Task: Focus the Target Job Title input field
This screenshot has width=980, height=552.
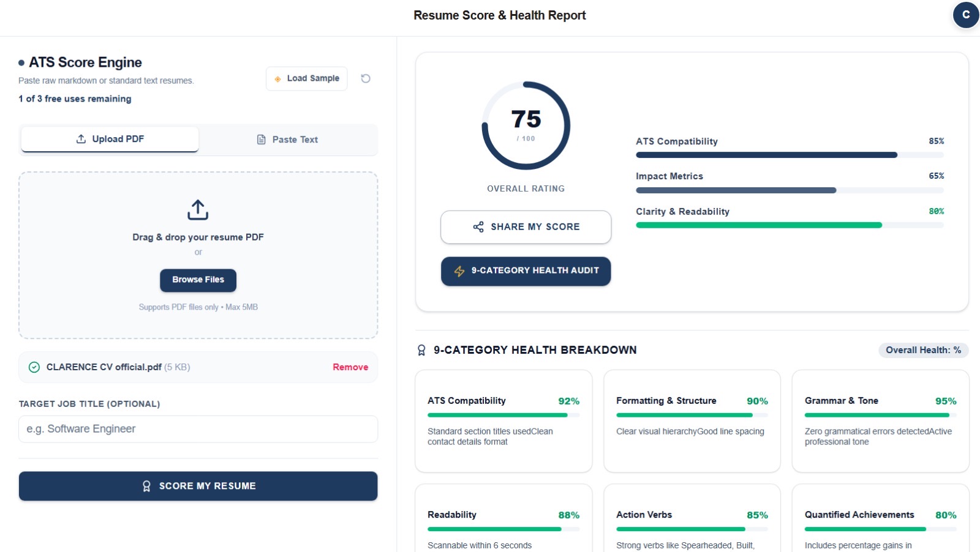Action: tap(198, 429)
